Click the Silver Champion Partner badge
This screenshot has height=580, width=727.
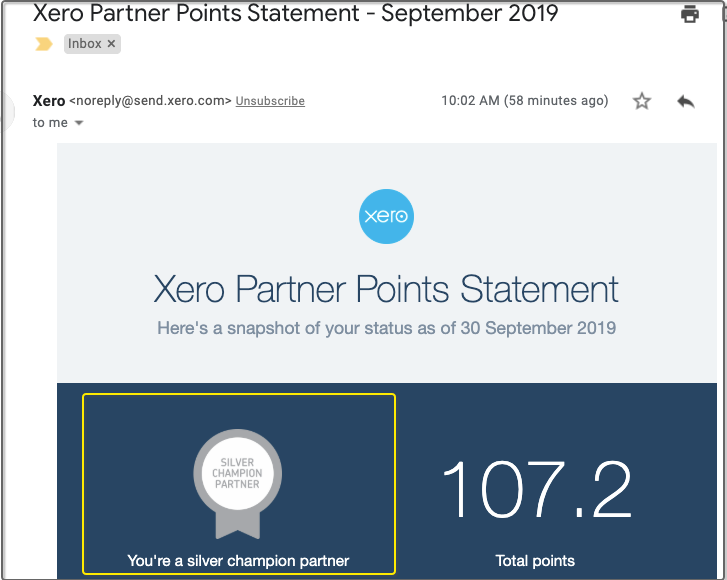(237, 484)
